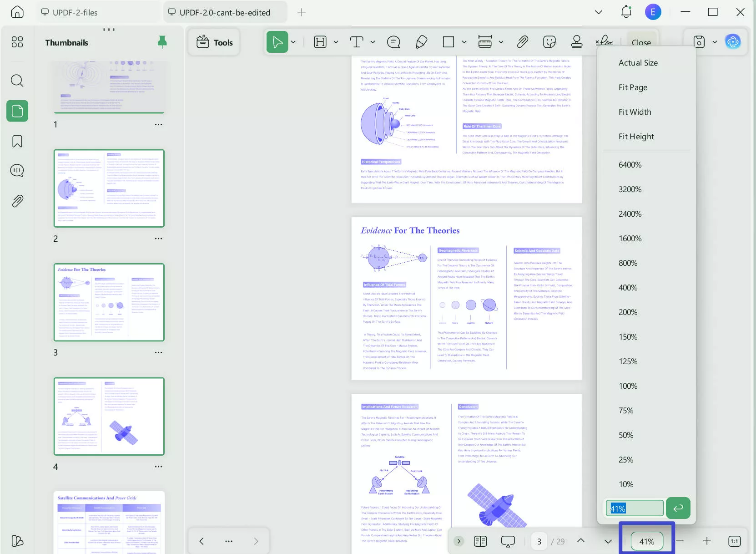Expand the rectangle shape dropdown arrow
This screenshot has width=756, height=554.
(x=464, y=42)
